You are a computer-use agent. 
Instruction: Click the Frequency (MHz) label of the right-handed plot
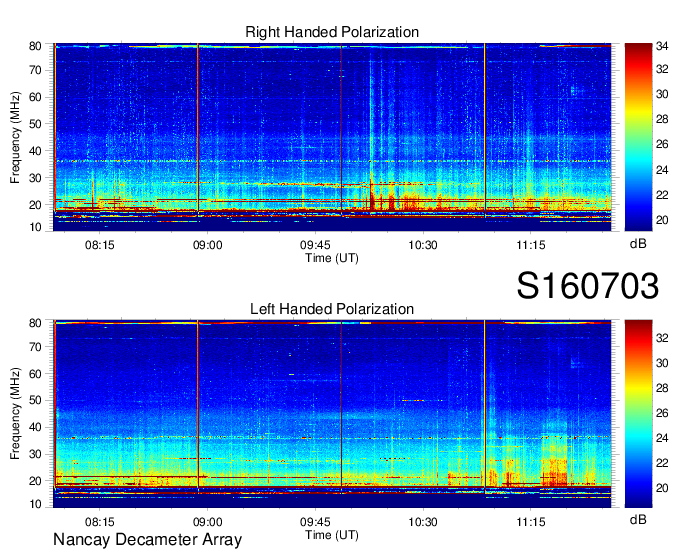tap(15, 137)
